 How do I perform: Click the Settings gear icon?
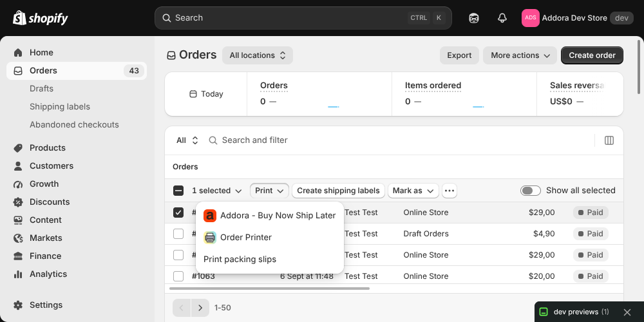[x=18, y=305]
